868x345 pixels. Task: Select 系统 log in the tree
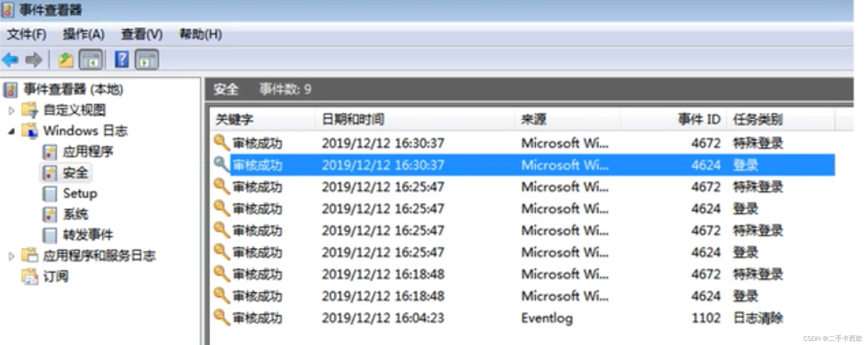coord(75,214)
